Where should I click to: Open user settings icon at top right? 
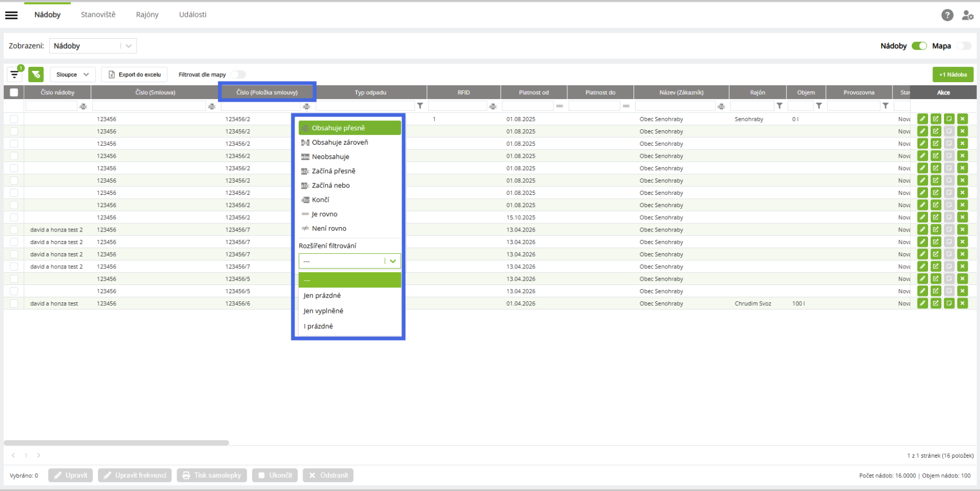(968, 15)
